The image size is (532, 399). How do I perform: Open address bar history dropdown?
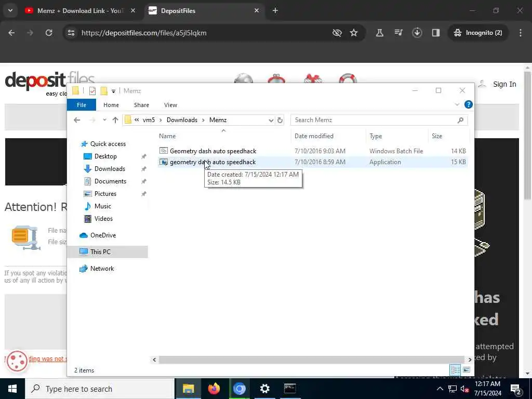click(271, 120)
